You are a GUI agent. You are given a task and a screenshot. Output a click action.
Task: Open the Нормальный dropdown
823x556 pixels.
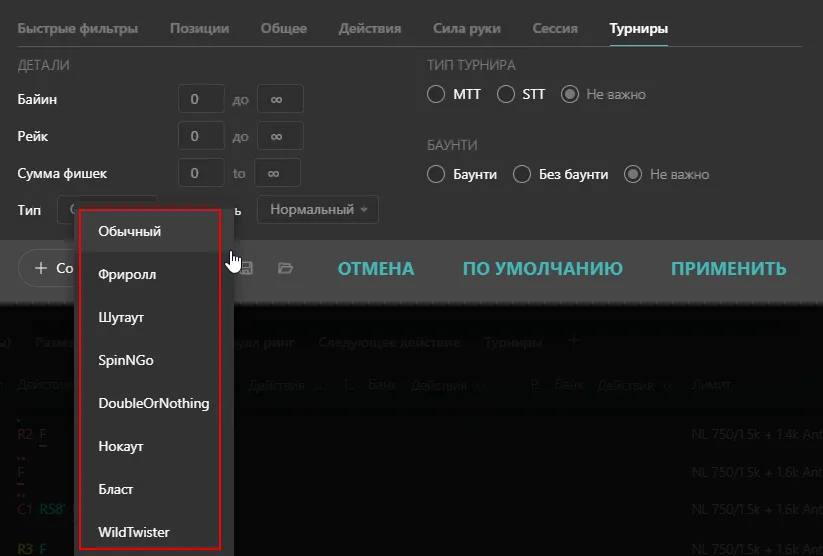318,210
